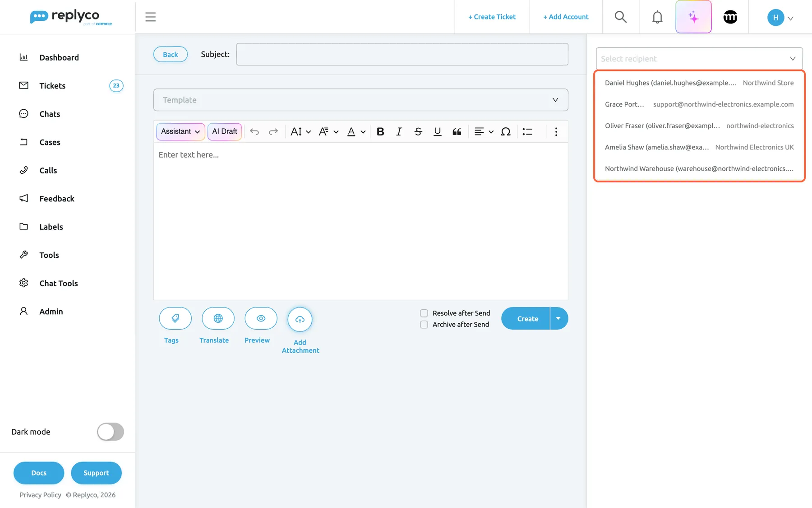The height and width of the screenshot is (508, 812).
Task: Open the user avatar H menu
Action: pyautogui.click(x=780, y=18)
